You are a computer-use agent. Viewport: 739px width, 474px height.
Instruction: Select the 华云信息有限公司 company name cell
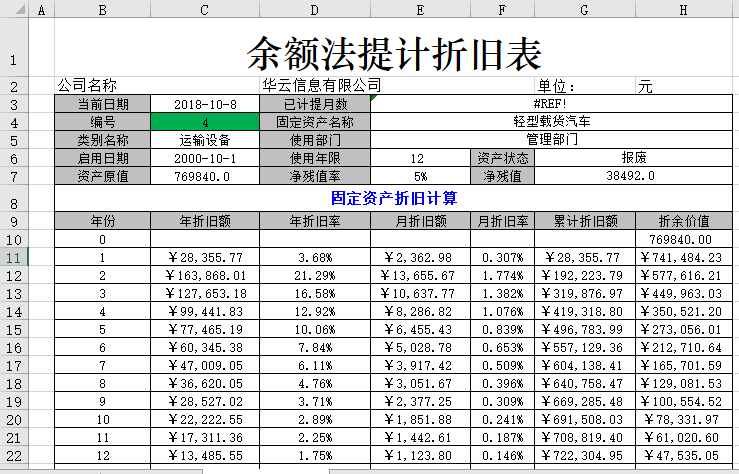click(321, 86)
